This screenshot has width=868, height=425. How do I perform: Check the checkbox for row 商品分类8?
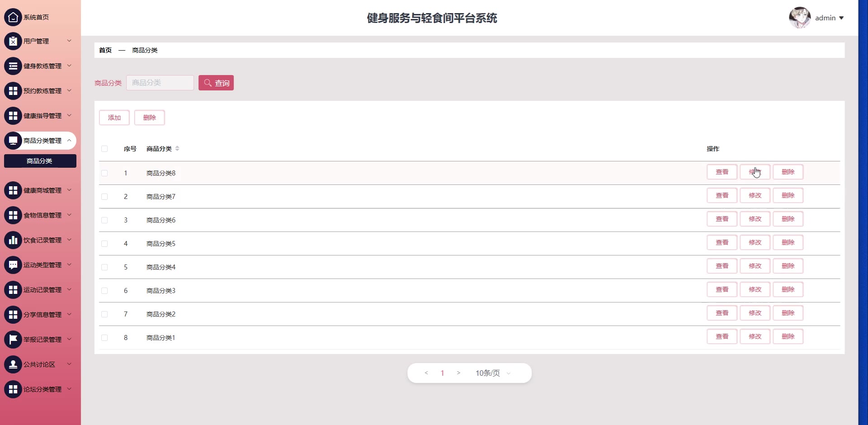pyautogui.click(x=104, y=173)
